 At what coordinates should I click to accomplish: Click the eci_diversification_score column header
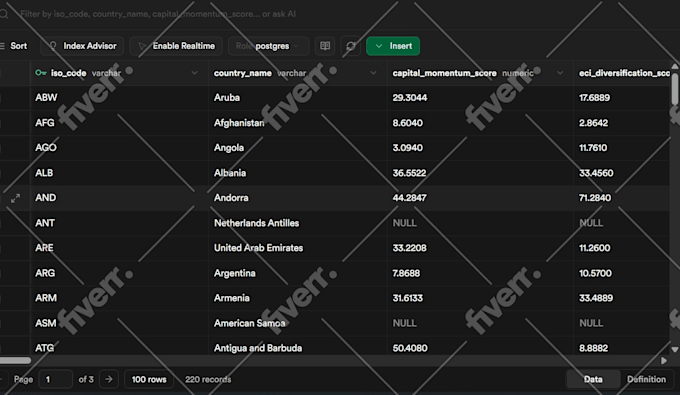622,73
